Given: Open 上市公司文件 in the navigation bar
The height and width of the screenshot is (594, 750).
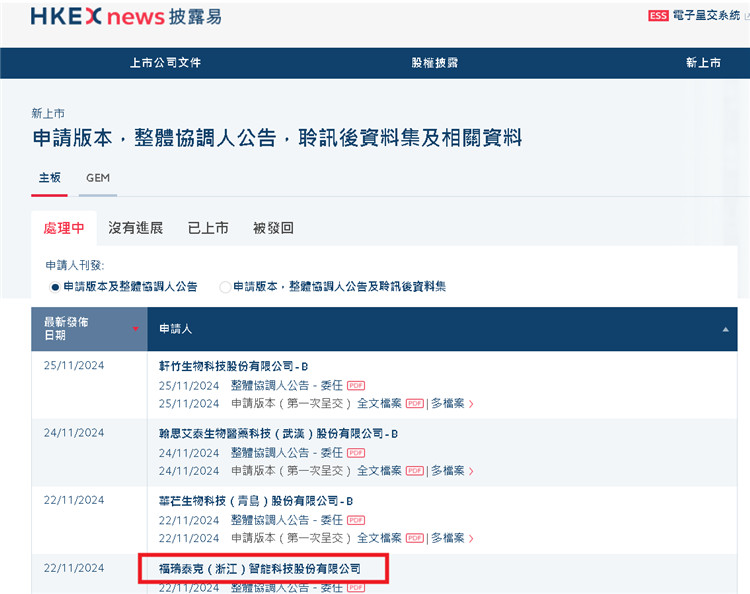Looking at the screenshot, I should [x=165, y=63].
